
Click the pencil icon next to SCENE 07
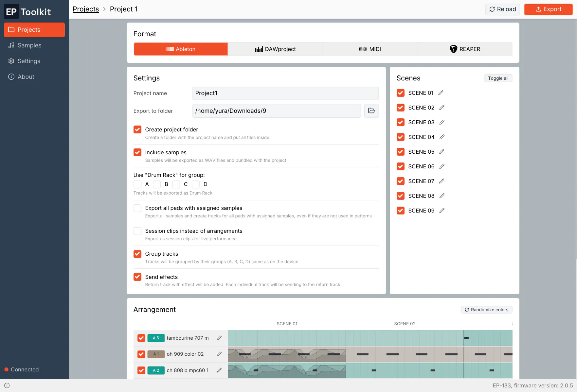pyautogui.click(x=442, y=181)
